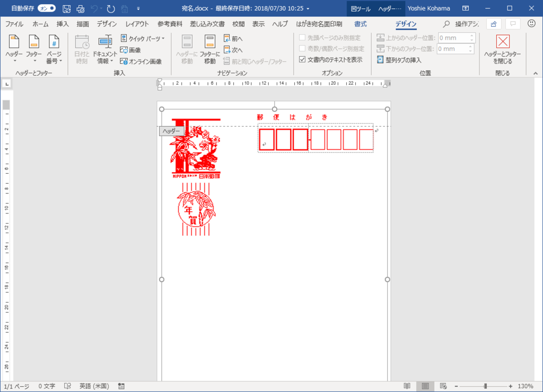The height and width of the screenshot is (392, 543).
Task: Open the 挿入 tab
Action: point(63,24)
